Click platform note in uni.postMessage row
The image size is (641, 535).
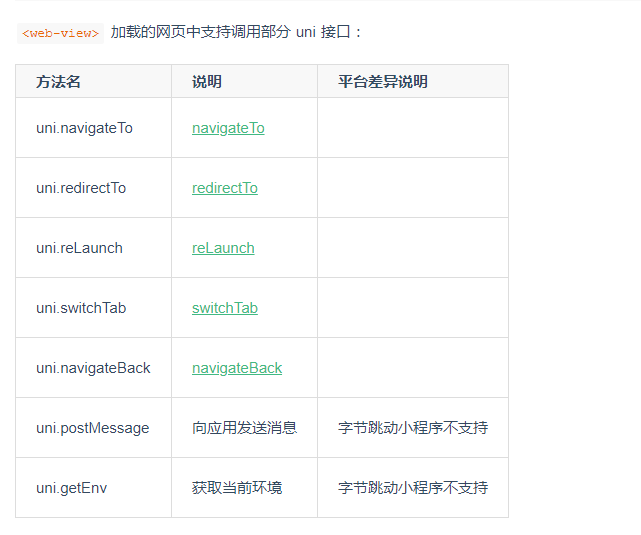(413, 428)
